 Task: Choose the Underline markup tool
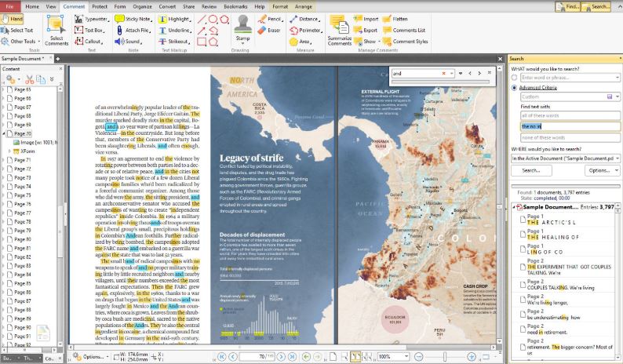pos(175,30)
